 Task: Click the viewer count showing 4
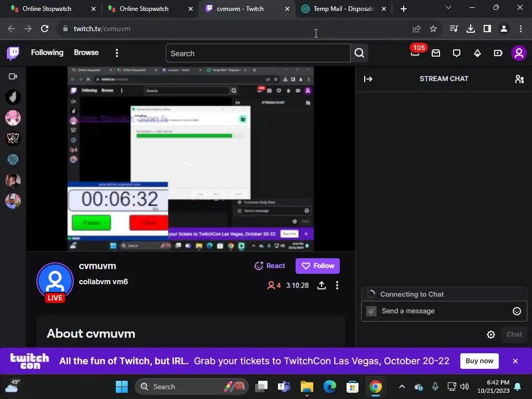(274, 285)
